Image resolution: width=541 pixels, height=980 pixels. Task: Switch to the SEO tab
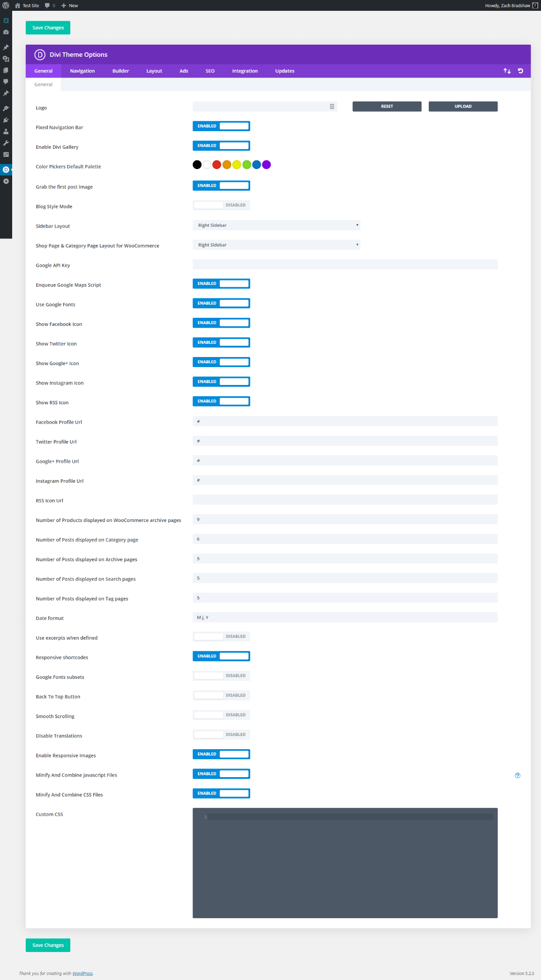[x=210, y=71]
